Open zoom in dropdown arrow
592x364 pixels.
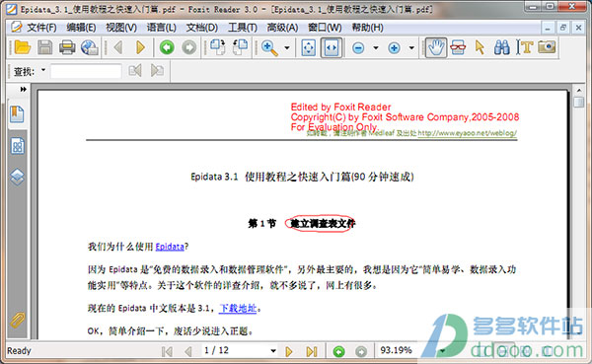pyautogui.click(x=411, y=48)
